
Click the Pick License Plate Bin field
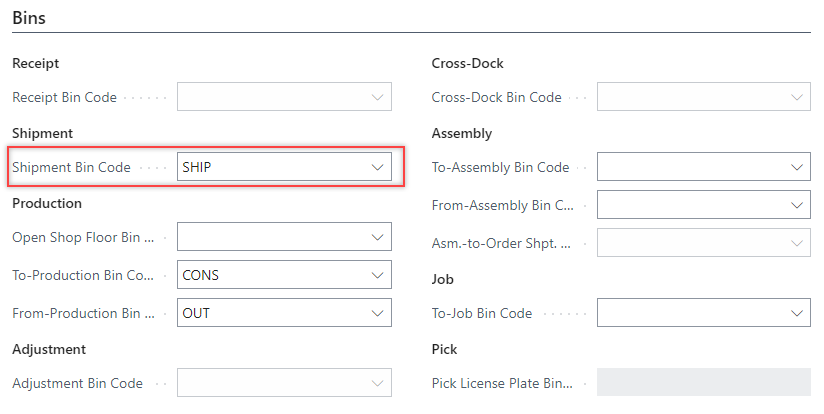click(x=703, y=383)
